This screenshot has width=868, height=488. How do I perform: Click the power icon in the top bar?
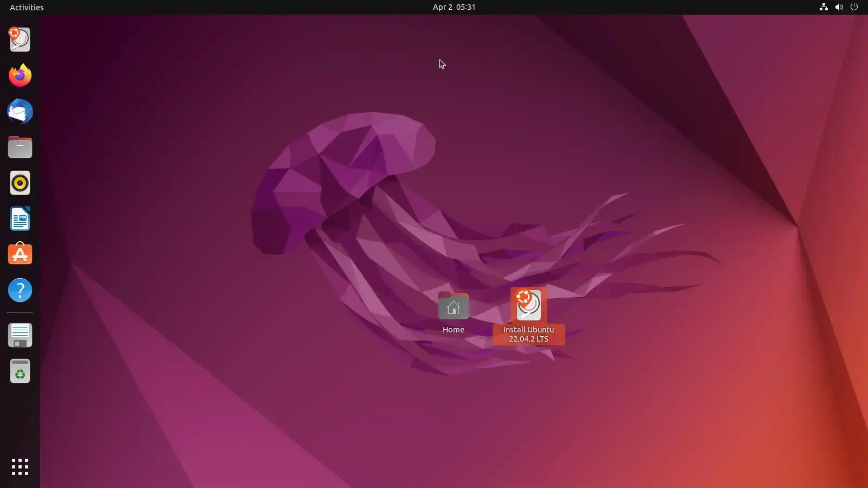coord(854,7)
